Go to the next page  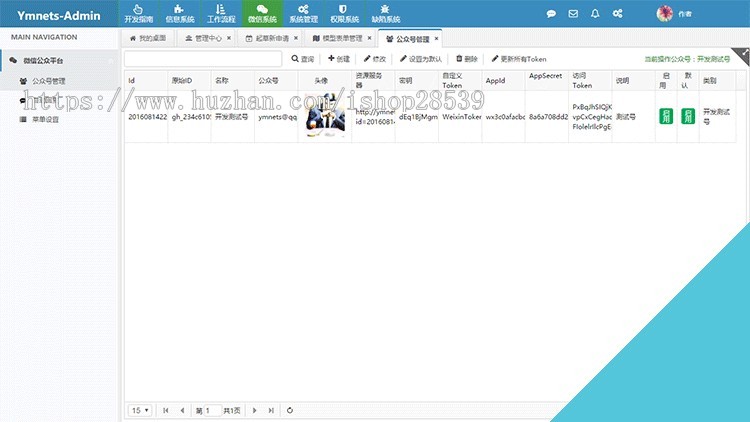coord(254,411)
